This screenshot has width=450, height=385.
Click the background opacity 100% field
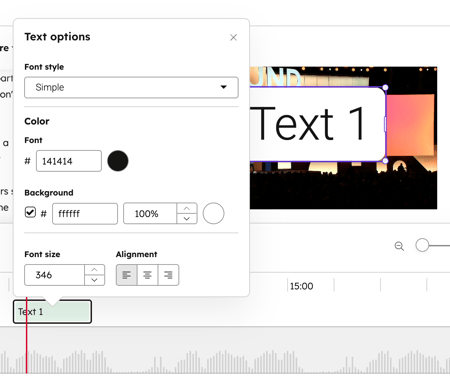[x=150, y=213]
